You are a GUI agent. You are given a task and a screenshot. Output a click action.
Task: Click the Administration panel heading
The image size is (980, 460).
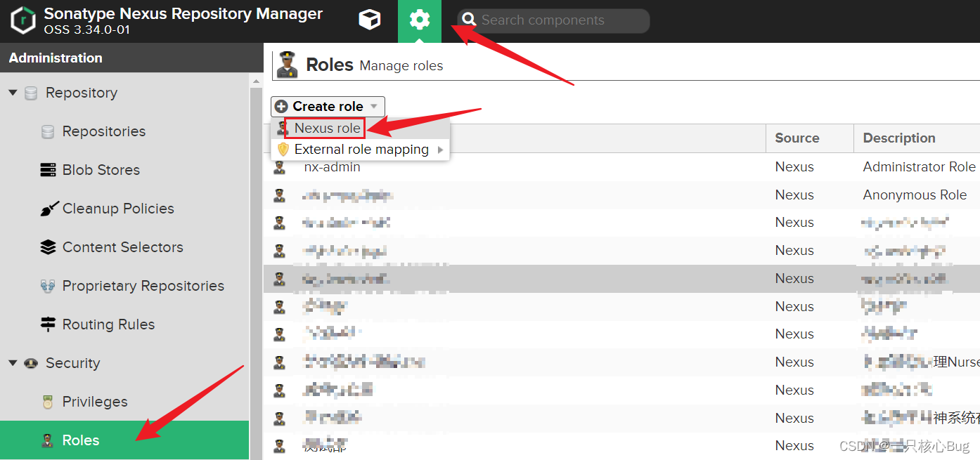coord(56,58)
